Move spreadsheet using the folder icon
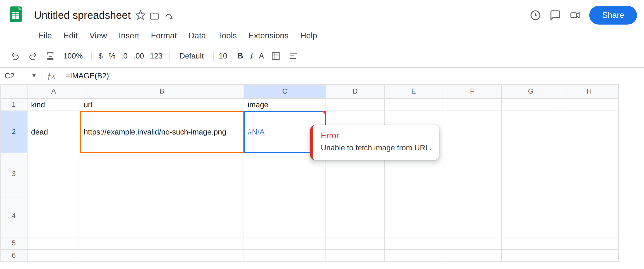Screen dimensions: 644x269 click(x=155, y=16)
